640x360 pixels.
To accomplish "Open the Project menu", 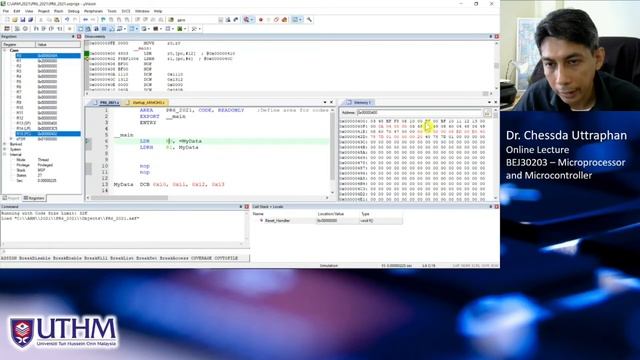I will point(44,11).
